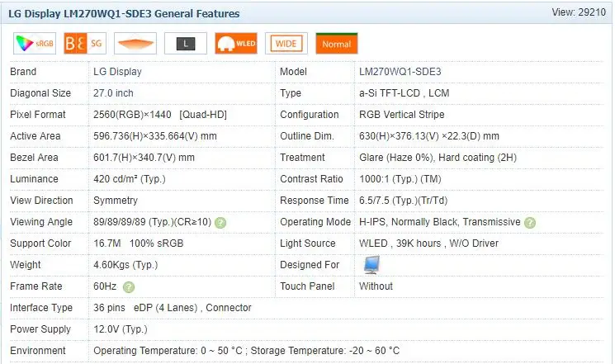Image resolution: width=615 pixels, height=364 pixels.
Task: Click the 27.0 inch diagonal size value
Action: pyautogui.click(x=114, y=93)
